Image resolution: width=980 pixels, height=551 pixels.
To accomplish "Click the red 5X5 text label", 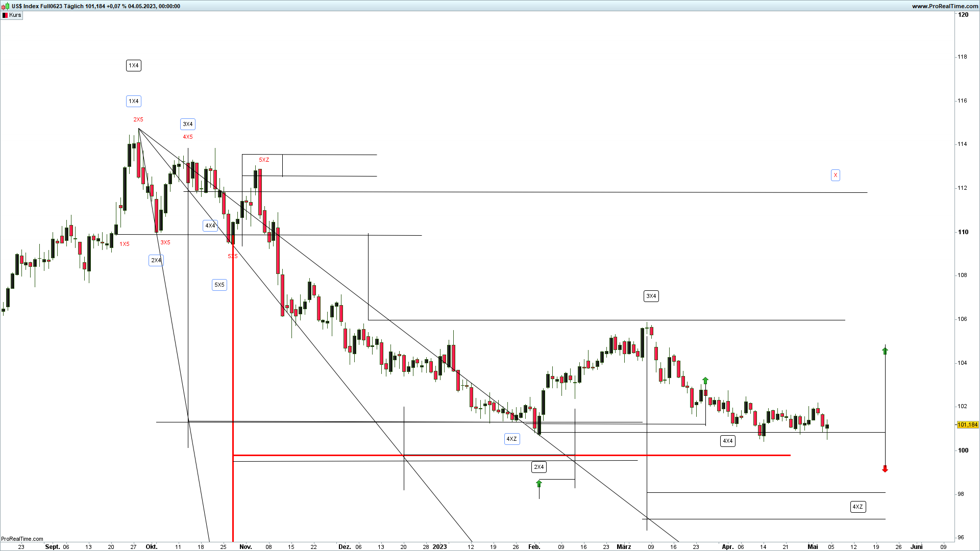I will [x=233, y=256].
